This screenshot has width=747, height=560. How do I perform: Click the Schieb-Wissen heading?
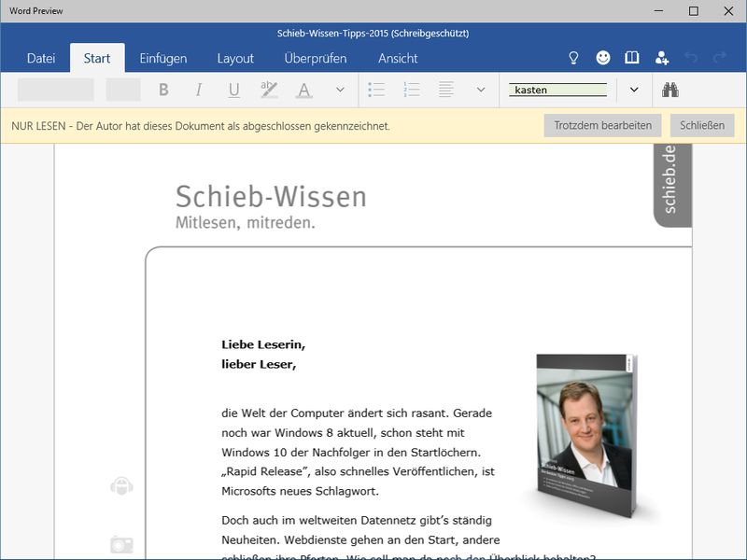click(x=271, y=196)
